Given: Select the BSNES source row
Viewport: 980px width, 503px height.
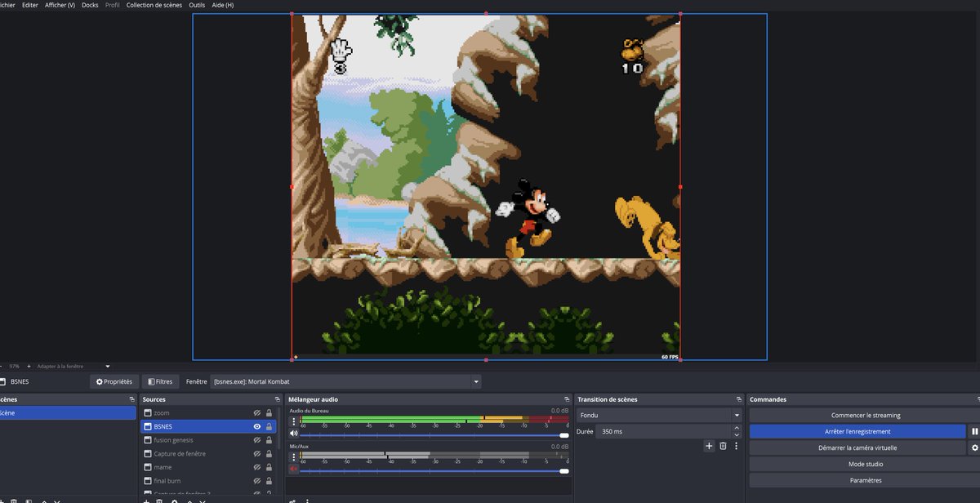Looking at the screenshot, I should [208, 426].
